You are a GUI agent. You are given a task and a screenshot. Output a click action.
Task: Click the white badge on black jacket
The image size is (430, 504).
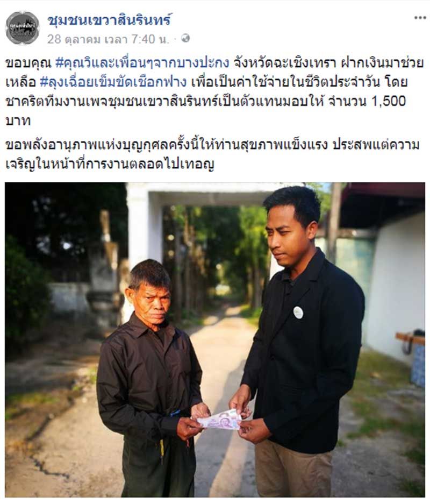(x=298, y=312)
